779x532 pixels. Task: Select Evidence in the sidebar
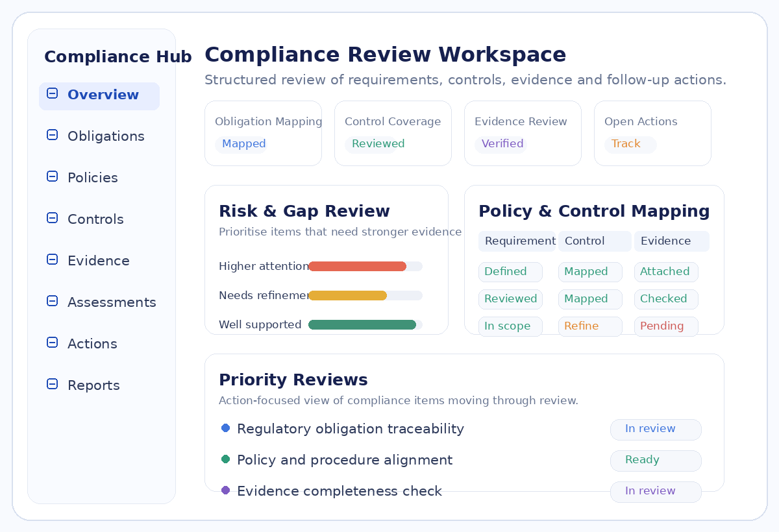tap(99, 261)
